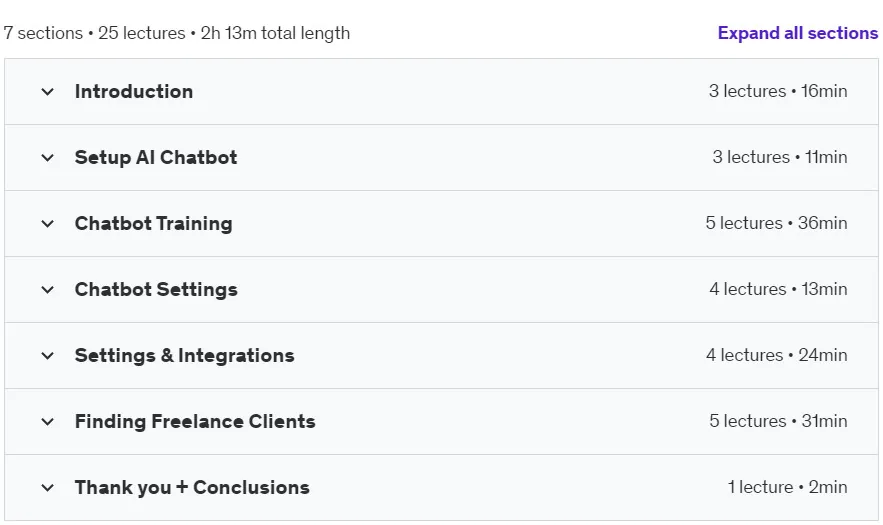The width and height of the screenshot is (883, 525).
Task: Click the 1 lecture • 2min label
Action: tap(787, 487)
